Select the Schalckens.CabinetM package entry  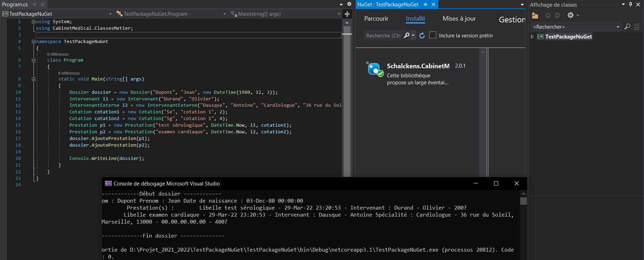(x=418, y=74)
